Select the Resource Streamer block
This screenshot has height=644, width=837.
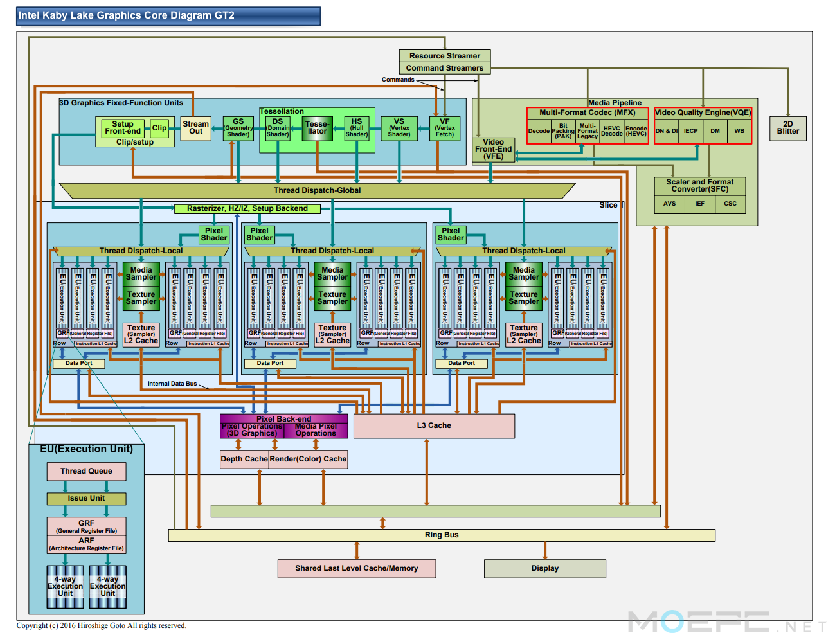[445, 56]
